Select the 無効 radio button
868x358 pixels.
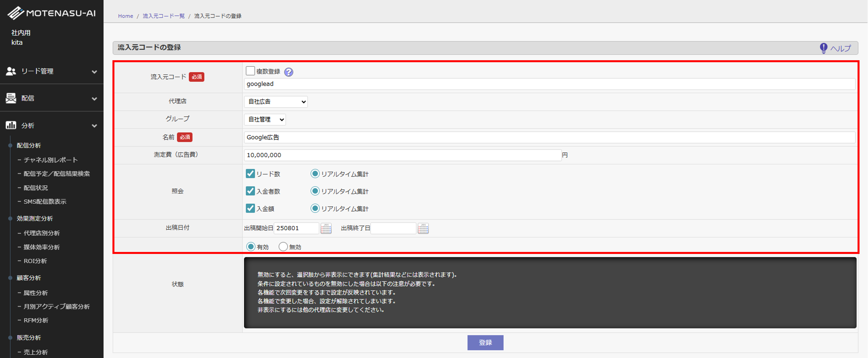pyautogui.click(x=283, y=247)
